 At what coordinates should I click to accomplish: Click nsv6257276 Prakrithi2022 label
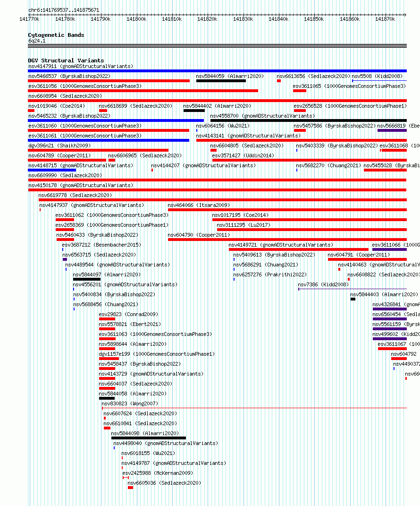[x=270, y=274]
